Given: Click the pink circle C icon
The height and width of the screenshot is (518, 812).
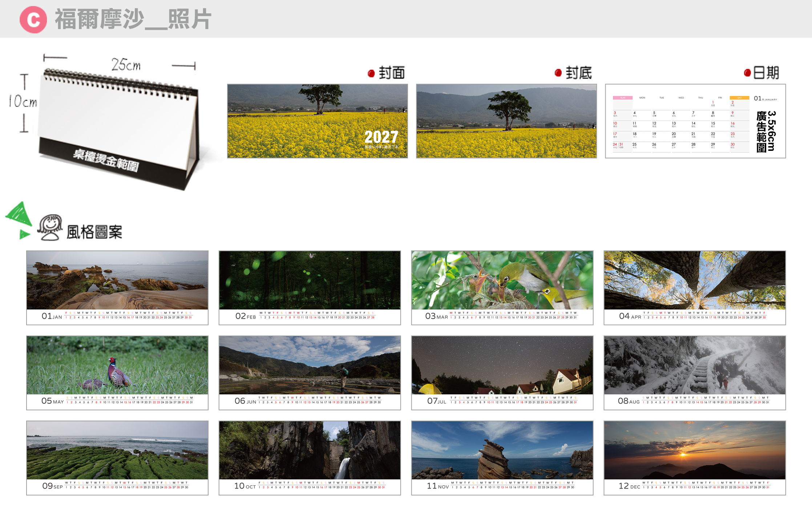Looking at the screenshot, I should click(33, 20).
